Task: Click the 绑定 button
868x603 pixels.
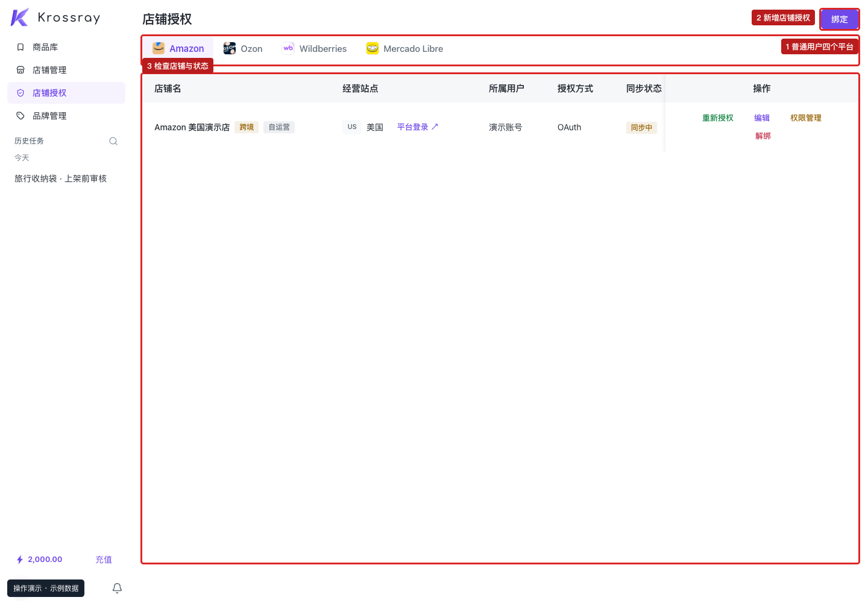Action: point(840,19)
